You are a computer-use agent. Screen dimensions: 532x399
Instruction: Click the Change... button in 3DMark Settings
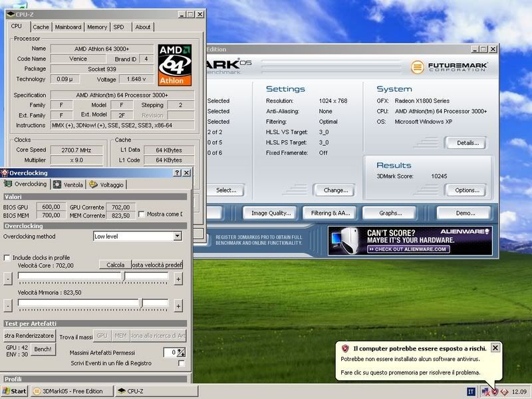pyautogui.click(x=334, y=190)
